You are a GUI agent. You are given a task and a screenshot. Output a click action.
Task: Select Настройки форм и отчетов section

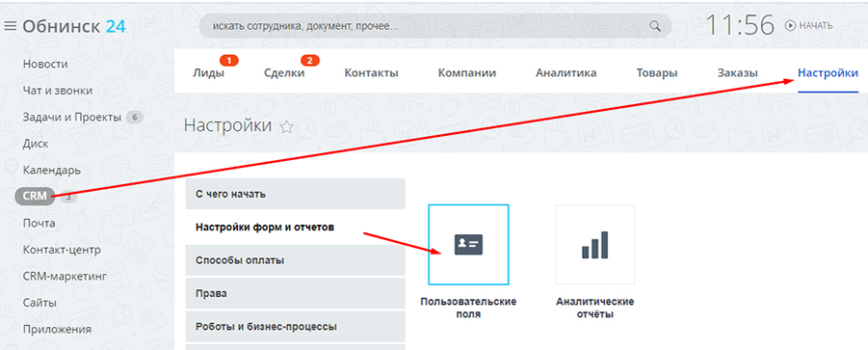[295, 227]
